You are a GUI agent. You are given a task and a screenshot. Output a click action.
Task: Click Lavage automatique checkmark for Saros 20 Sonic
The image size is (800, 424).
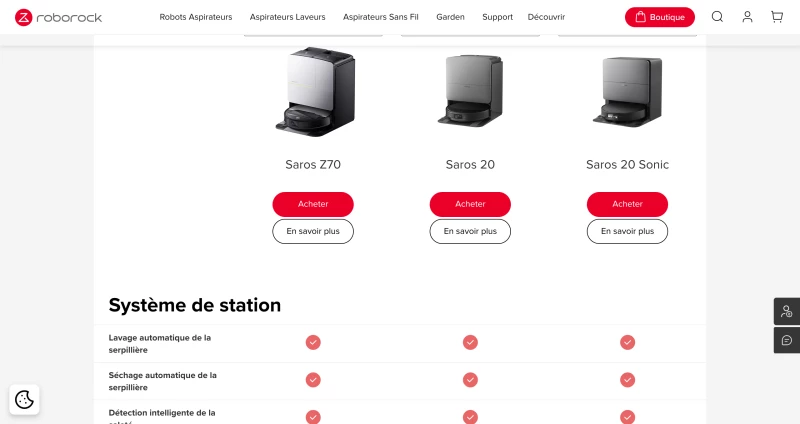coord(627,342)
